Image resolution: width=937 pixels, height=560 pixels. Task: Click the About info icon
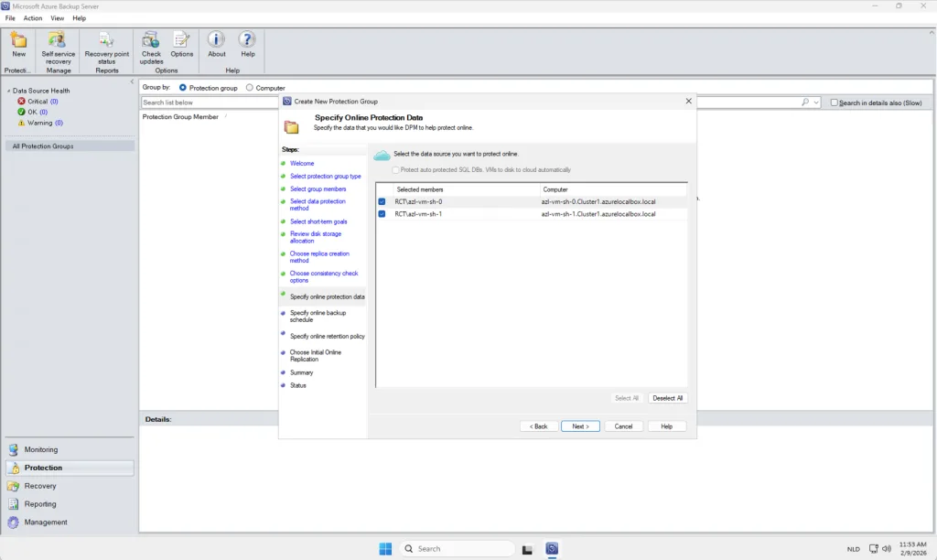click(x=216, y=40)
